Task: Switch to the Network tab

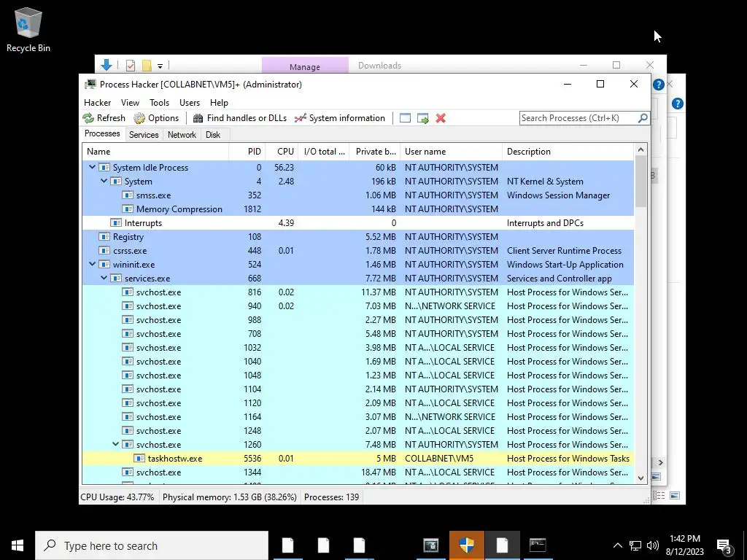Action: (x=182, y=135)
